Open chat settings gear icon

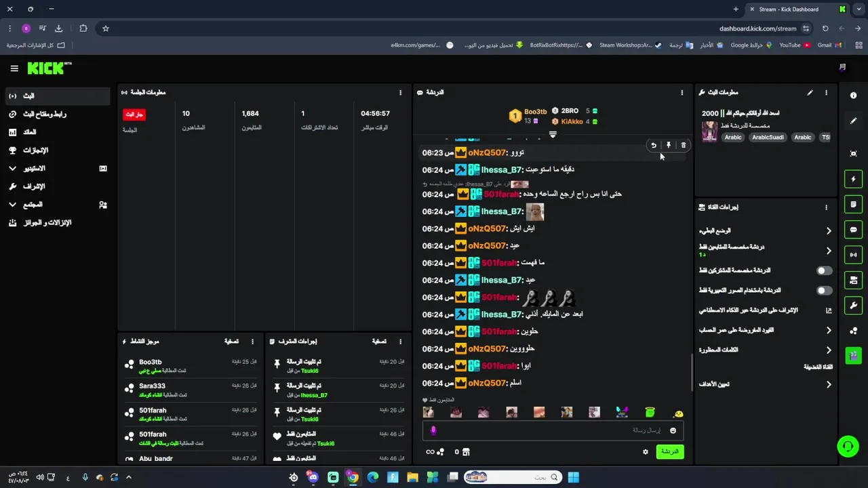(646, 451)
